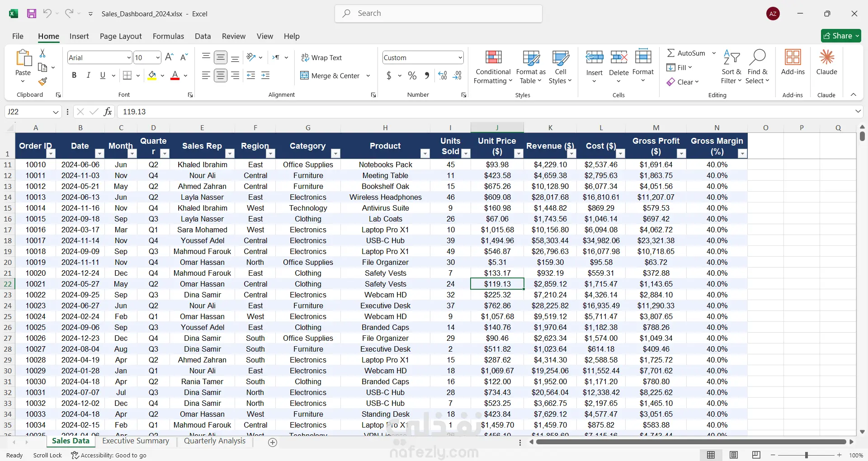Expand the formula bar
Screen dimensions: 868x461
tap(858, 111)
